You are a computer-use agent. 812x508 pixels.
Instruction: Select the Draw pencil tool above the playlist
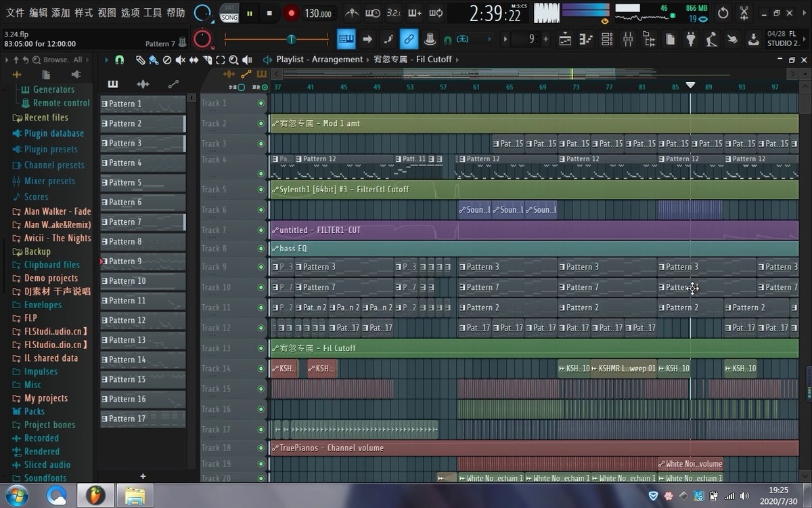coord(141,59)
